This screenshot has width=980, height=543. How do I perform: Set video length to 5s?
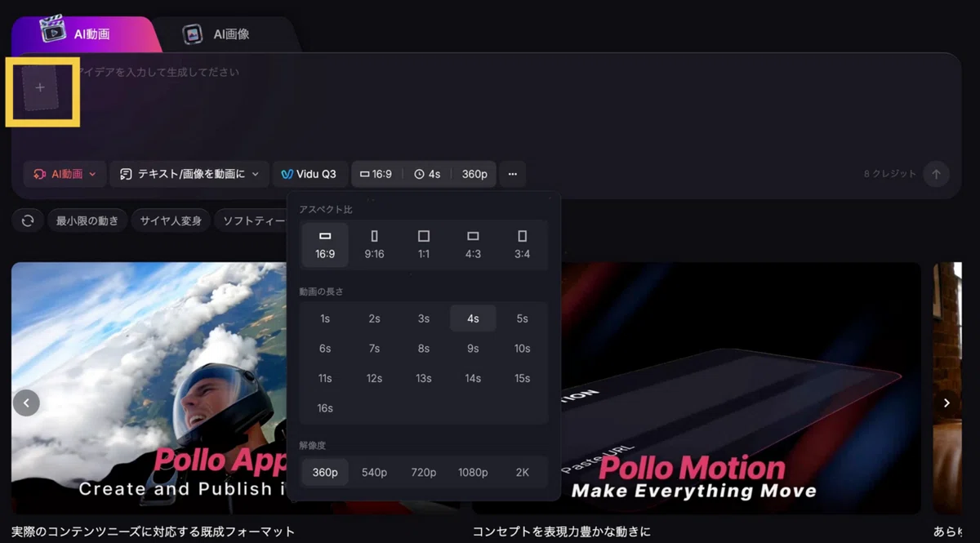click(x=523, y=318)
